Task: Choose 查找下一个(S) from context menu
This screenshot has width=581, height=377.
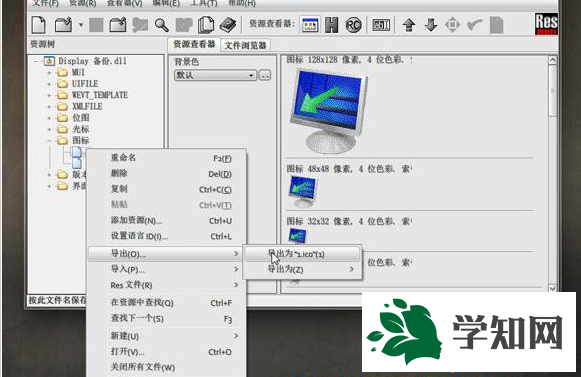Action: 166,318
